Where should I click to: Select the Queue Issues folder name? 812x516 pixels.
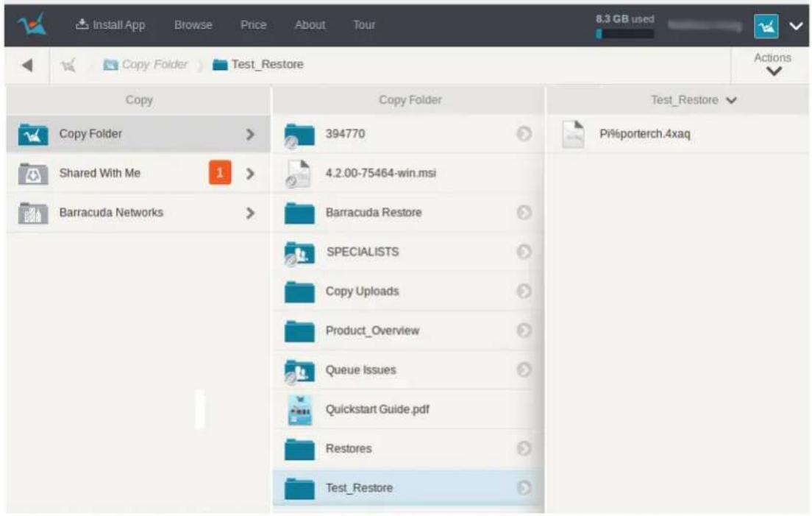(360, 370)
